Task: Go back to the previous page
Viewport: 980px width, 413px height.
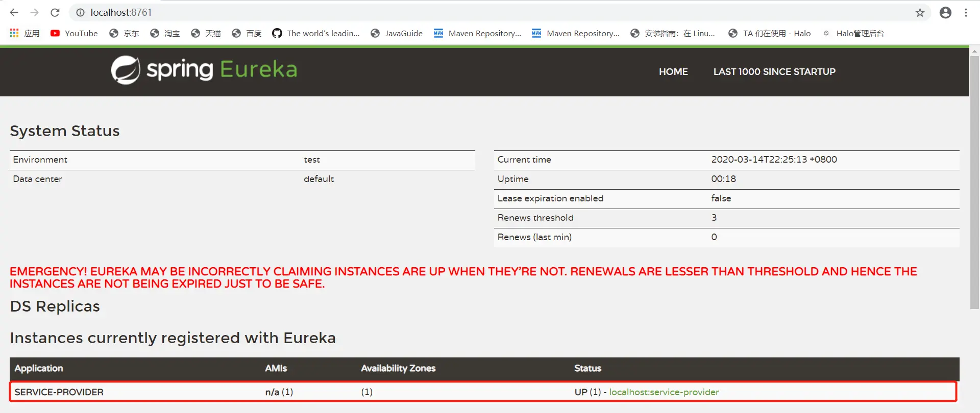Action: (x=14, y=12)
